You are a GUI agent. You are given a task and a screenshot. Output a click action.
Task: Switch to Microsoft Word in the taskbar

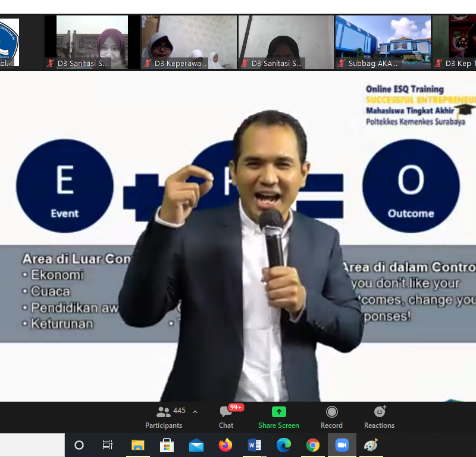coord(254,445)
